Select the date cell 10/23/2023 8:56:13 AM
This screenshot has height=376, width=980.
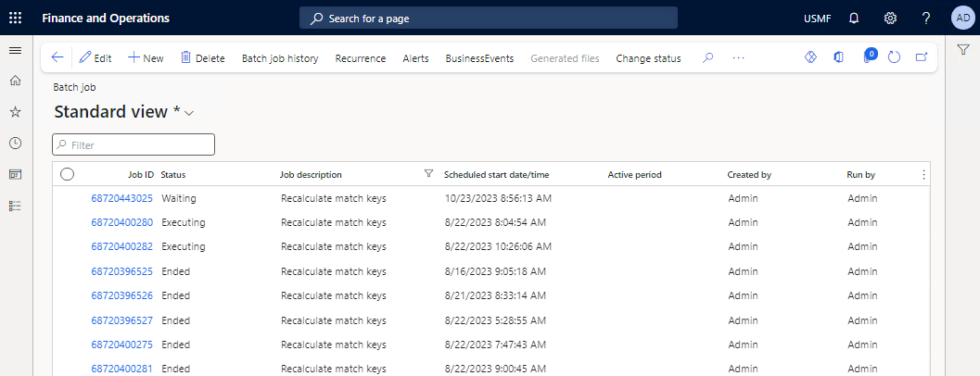[498, 198]
